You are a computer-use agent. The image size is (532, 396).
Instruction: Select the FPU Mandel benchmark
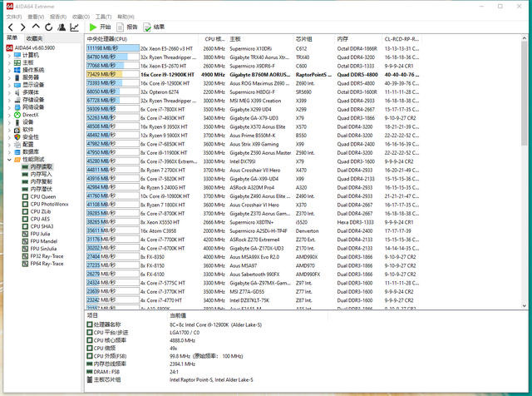pyautogui.click(x=44, y=241)
